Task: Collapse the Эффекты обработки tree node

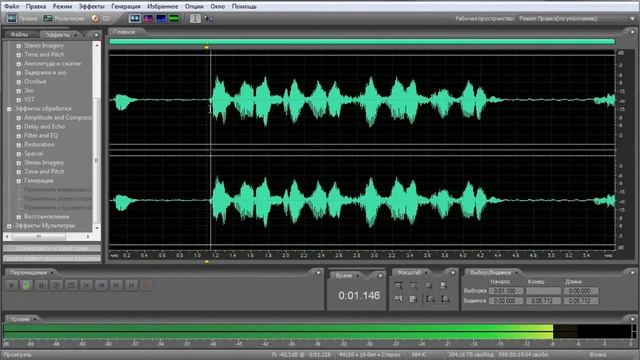Action: pyautogui.click(x=9, y=109)
